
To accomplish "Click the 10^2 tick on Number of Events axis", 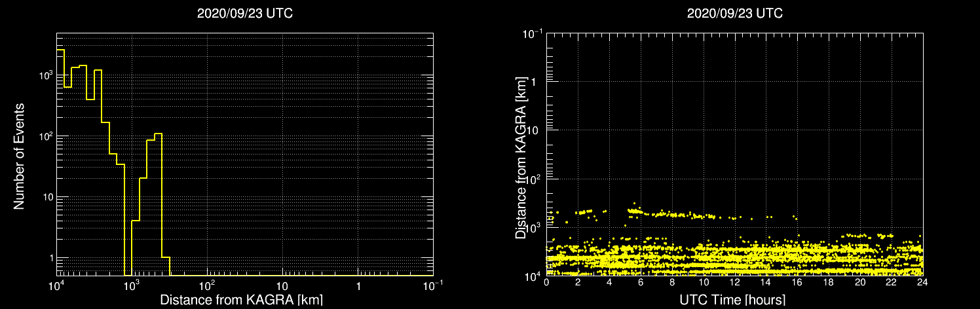I will [x=45, y=136].
